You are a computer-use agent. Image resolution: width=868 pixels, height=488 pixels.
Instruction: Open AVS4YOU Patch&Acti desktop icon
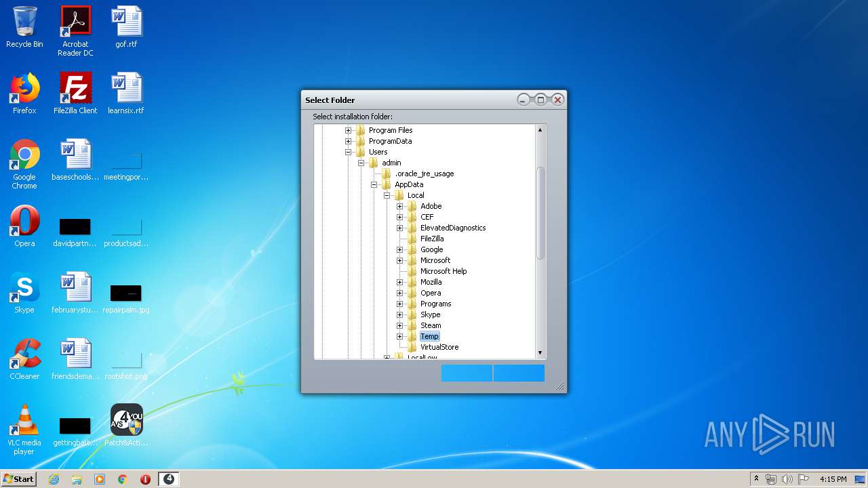(126, 426)
